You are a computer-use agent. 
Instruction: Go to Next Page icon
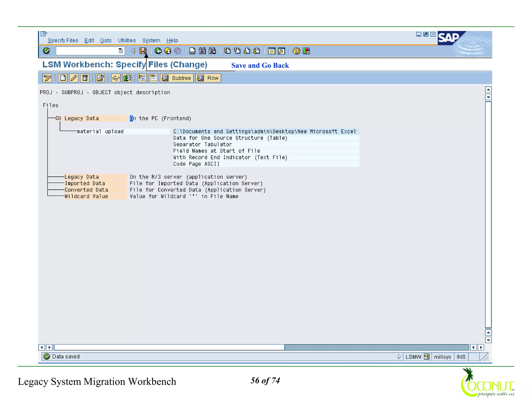point(247,51)
